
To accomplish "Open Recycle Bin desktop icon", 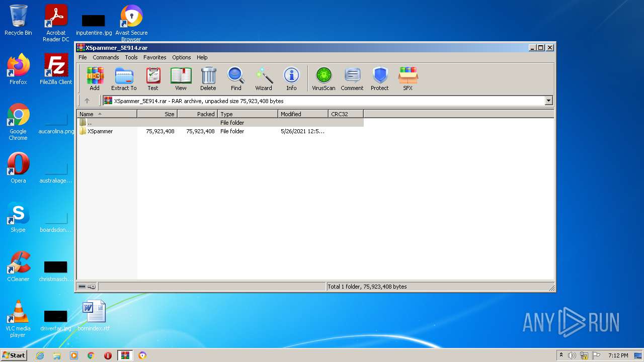I will click(x=18, y=20).
